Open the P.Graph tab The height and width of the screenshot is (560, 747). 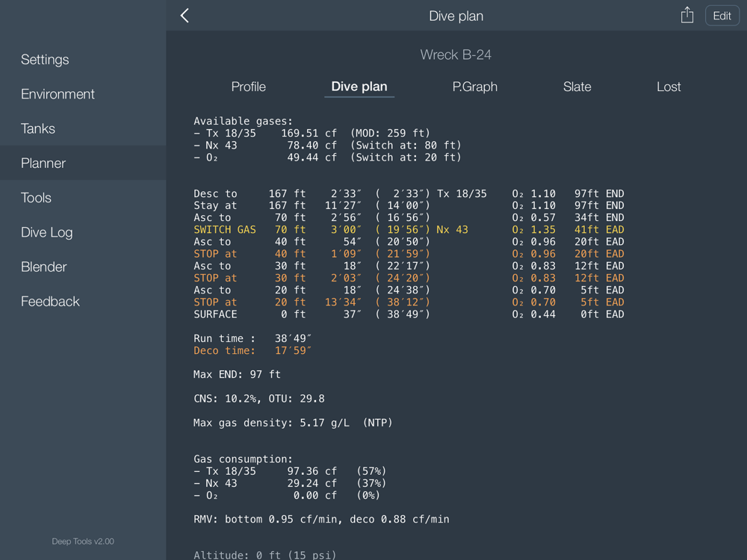click(x=474, y=87)
